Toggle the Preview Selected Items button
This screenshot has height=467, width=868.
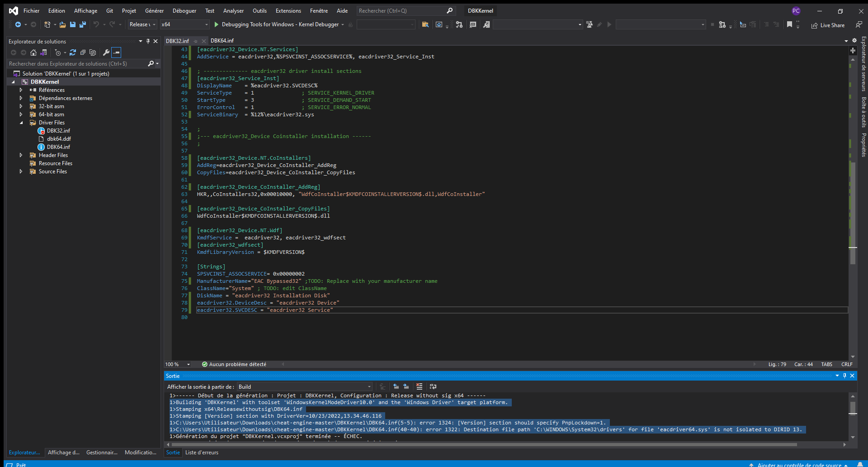point(116,52)
